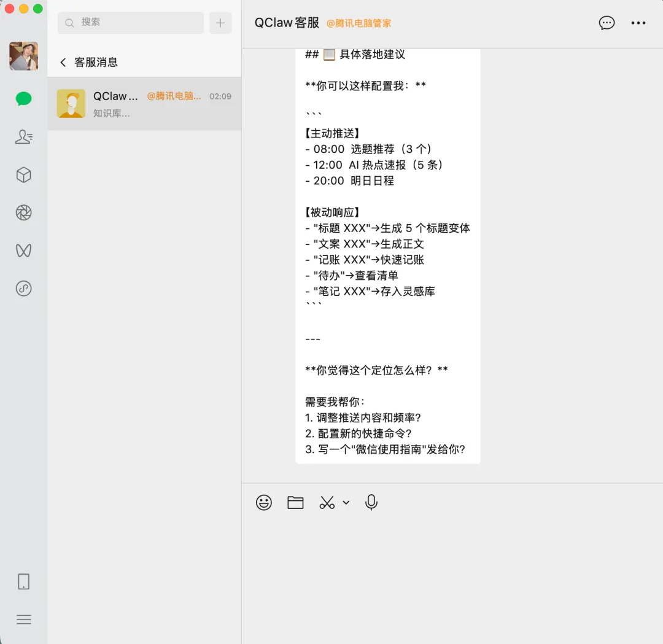
Task: Open the Channels butterfly icon
Action: tap(24, 250)
